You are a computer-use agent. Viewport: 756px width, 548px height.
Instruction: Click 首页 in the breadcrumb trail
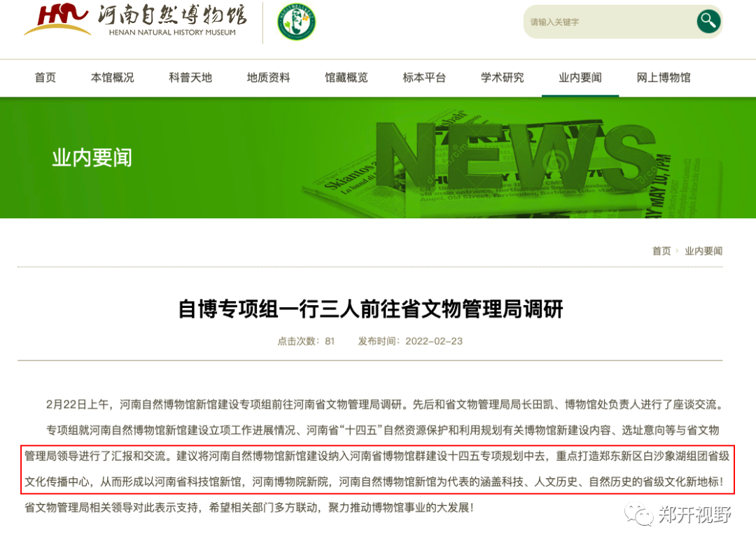661,251
